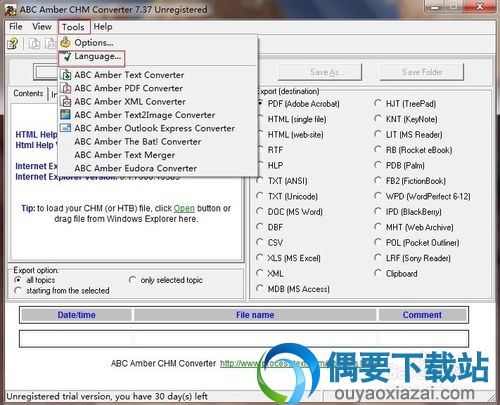This screenshot has height=405, width=500.
Task: Close the CHM Converter window
Action: coord(480,6)
